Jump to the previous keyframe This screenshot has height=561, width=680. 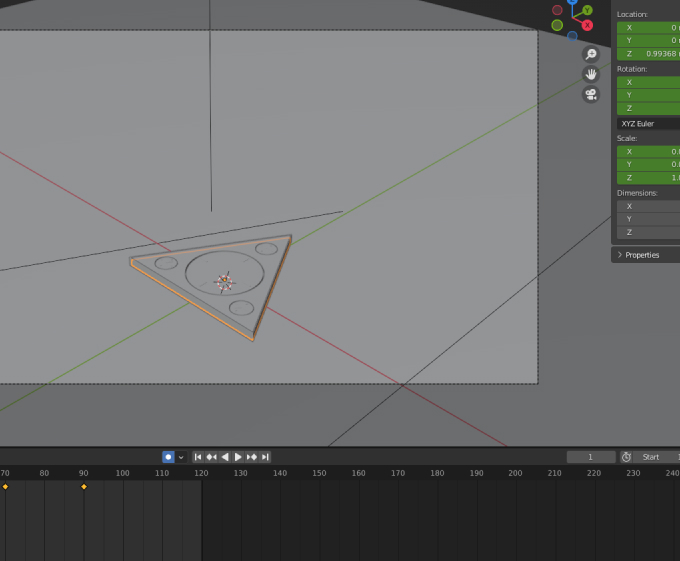click(x=211, y=457)
